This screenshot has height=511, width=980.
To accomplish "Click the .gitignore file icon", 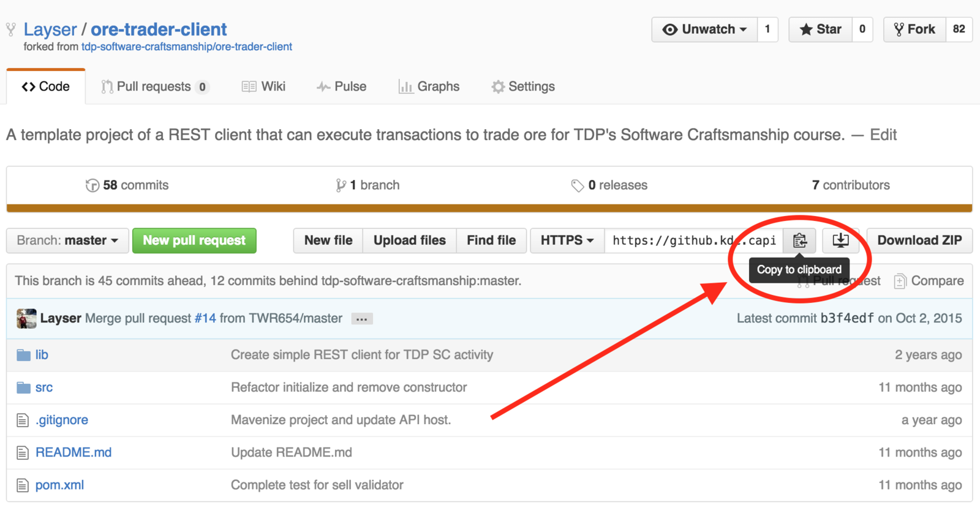I will pos(23,420).
